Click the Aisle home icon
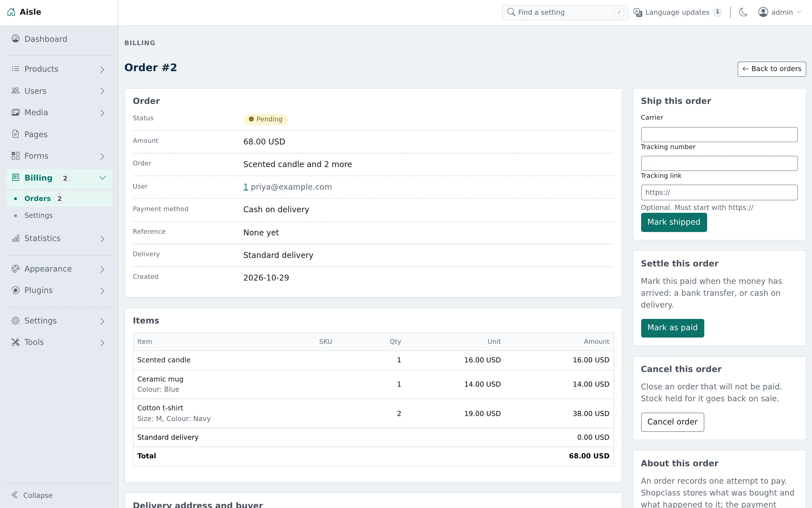812x508 pixels. (x=11, y=12)
